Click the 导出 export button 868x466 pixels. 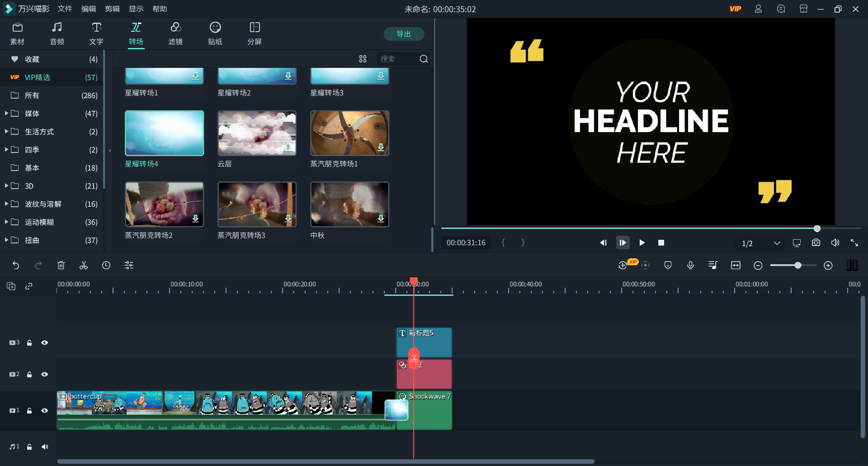click(x=404, y=34)
